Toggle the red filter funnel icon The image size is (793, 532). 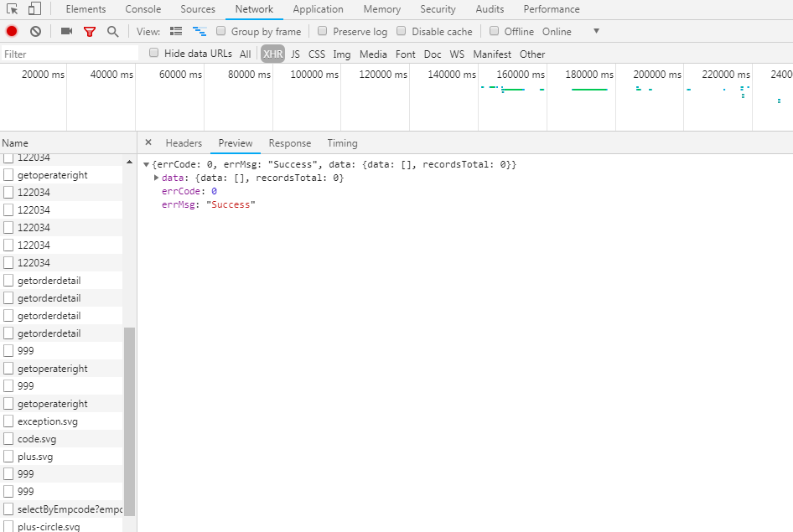(x=90, y=32)
